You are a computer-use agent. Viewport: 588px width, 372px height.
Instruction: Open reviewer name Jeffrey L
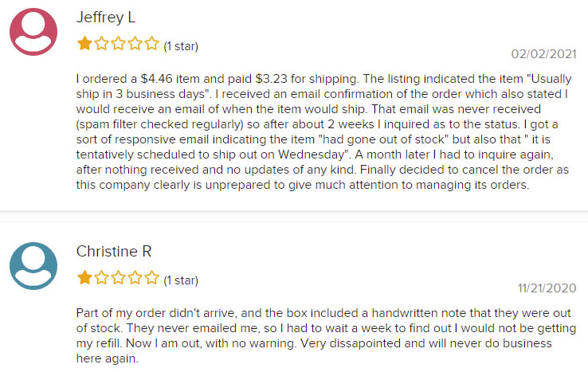(106, 18)
